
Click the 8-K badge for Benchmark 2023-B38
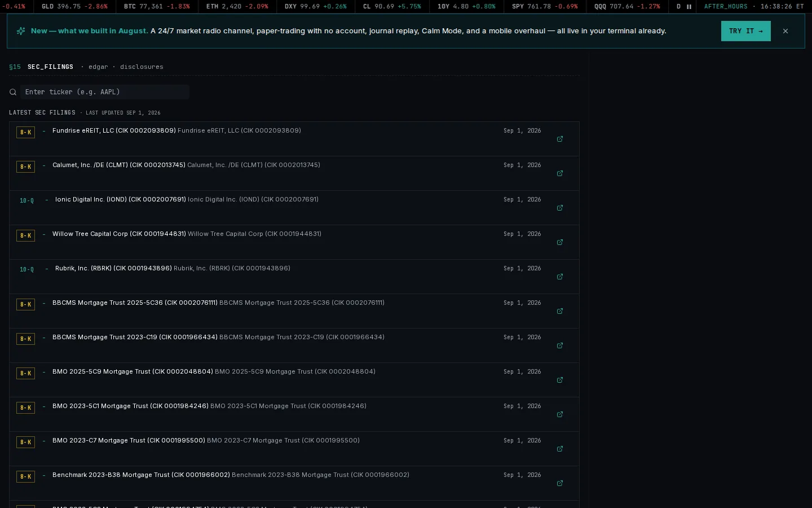click(25, 476)
